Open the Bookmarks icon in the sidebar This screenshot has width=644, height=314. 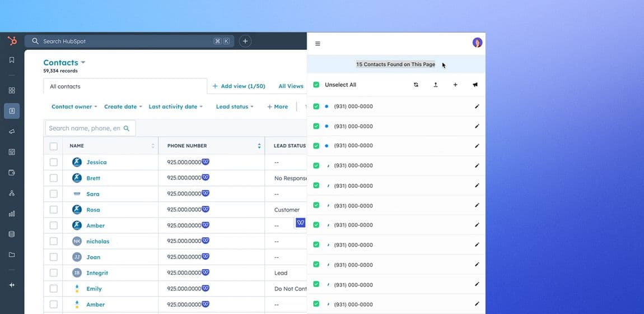coord(12,60)
